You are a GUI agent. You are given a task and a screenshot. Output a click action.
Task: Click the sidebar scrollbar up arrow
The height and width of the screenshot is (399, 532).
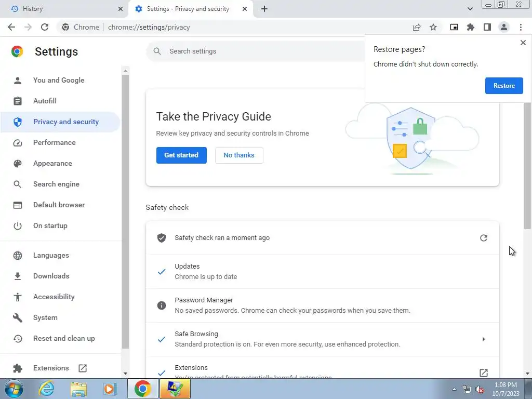pyautogui.click(x=126, y=71)
